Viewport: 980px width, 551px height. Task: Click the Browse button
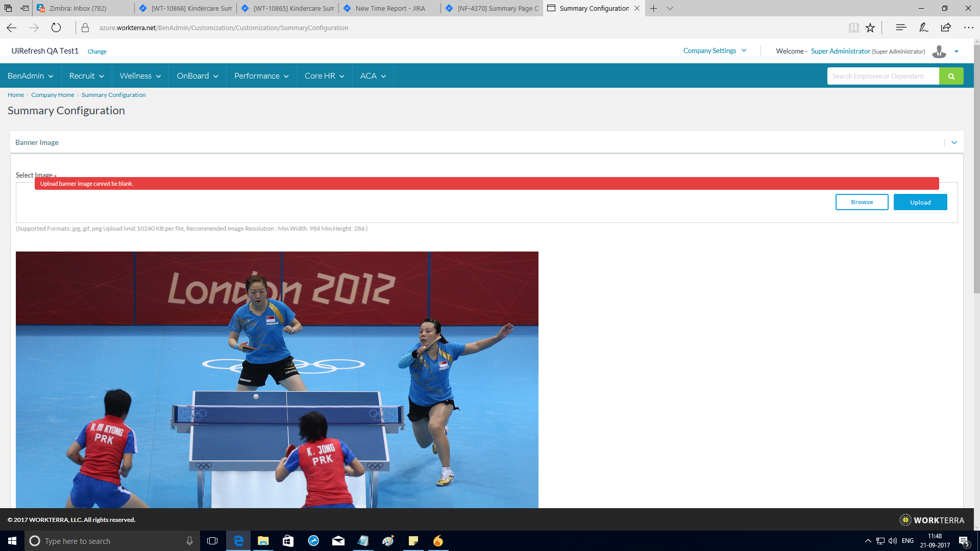click(x=862, y=202)
